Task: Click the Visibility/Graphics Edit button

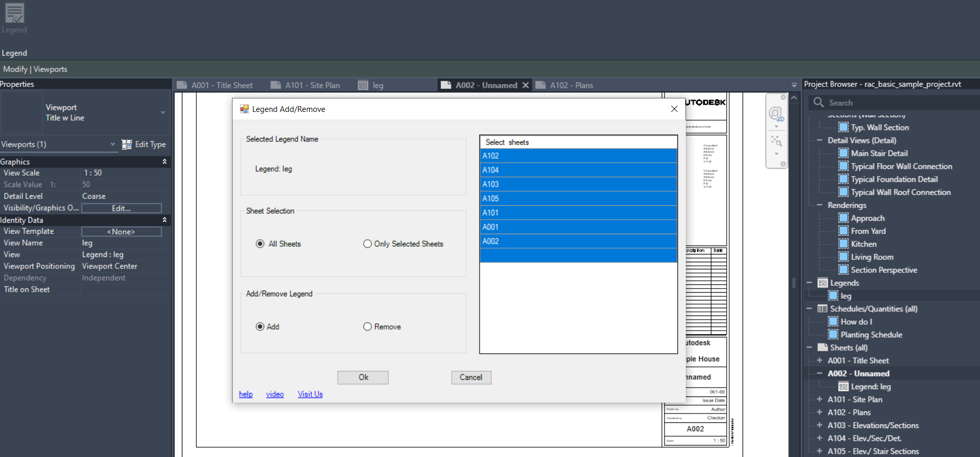Action: point(121,208)
